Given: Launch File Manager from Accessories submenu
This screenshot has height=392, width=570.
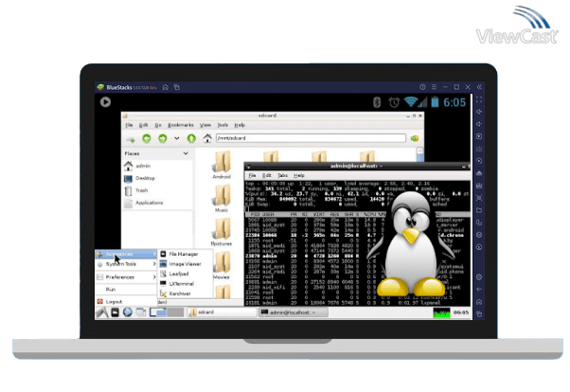Looking at the screenshot, I should click(185, 254).
